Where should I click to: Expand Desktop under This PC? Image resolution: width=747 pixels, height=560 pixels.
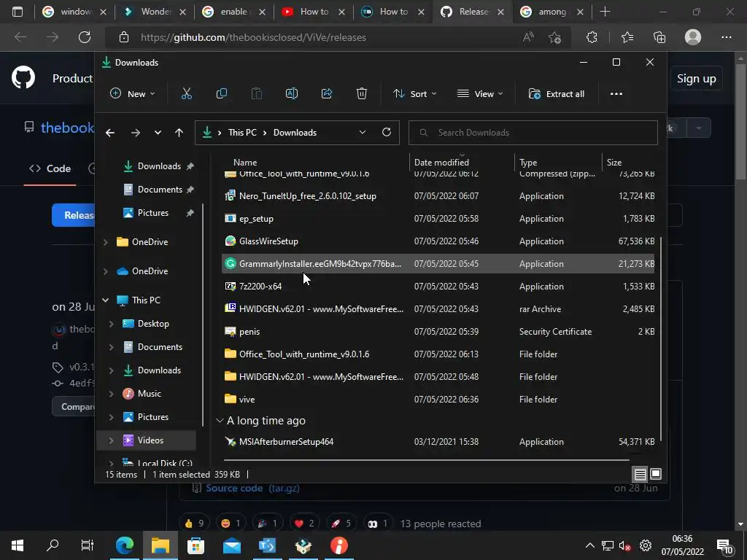click(111, 324)
